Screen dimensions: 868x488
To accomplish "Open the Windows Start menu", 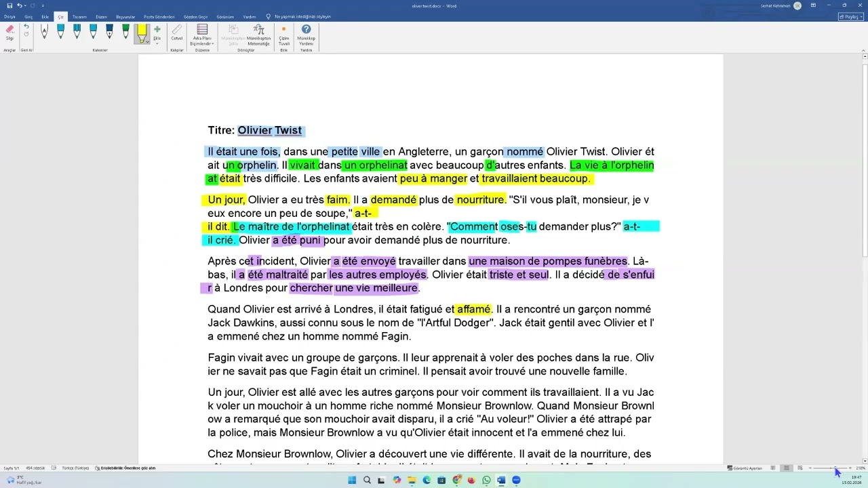I will 352,480.
